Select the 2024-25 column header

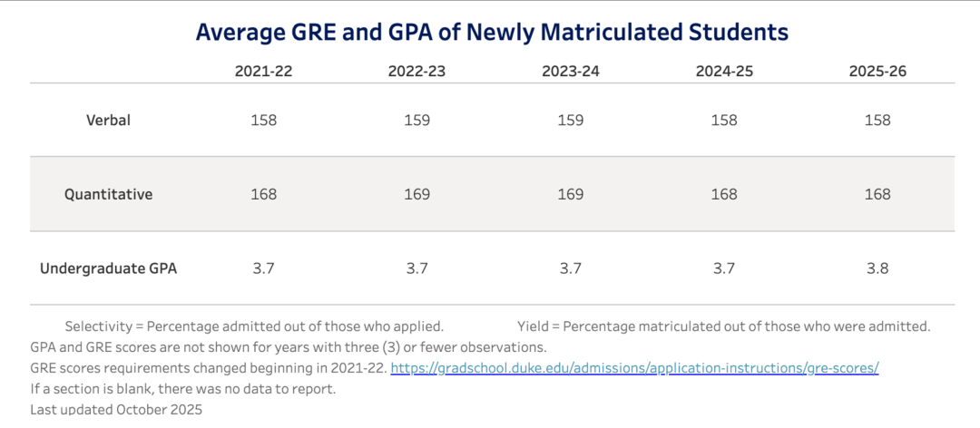coord(724,72)
